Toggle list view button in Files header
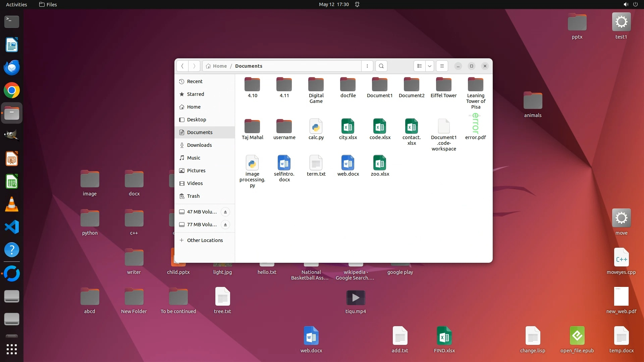 [x=419, y=66]
